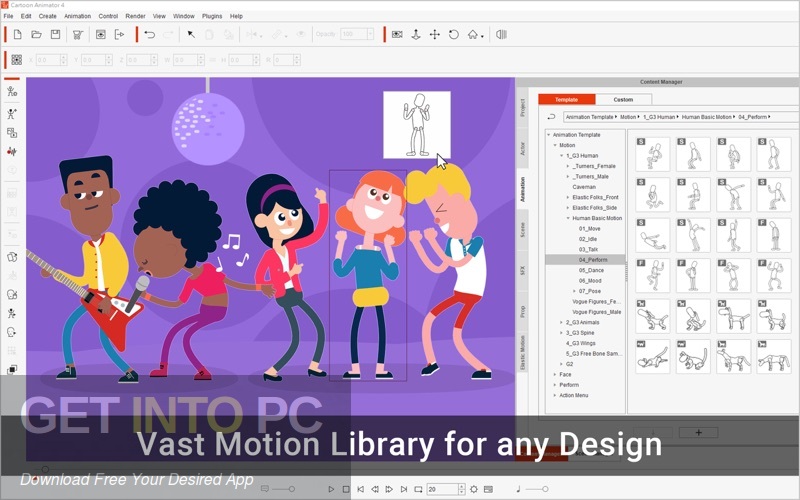Click Motion in the breadcrumb path

click(628, 117)
